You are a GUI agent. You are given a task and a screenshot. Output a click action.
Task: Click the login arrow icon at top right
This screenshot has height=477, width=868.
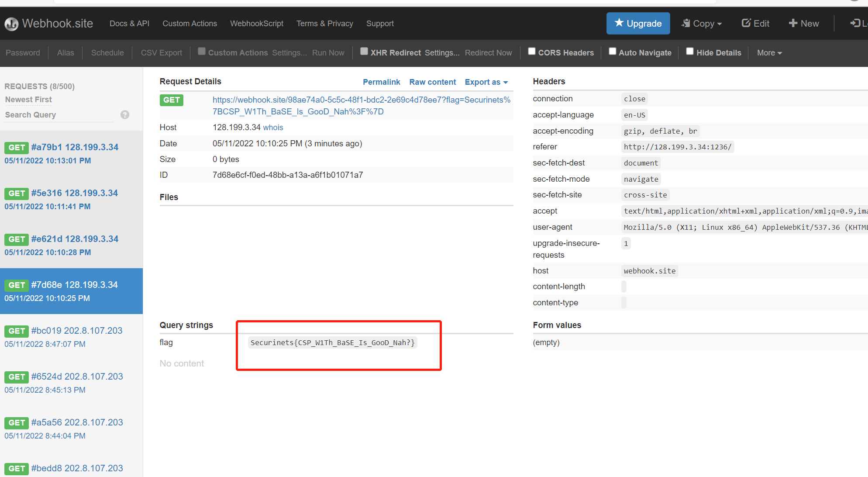tap(855, 23)
